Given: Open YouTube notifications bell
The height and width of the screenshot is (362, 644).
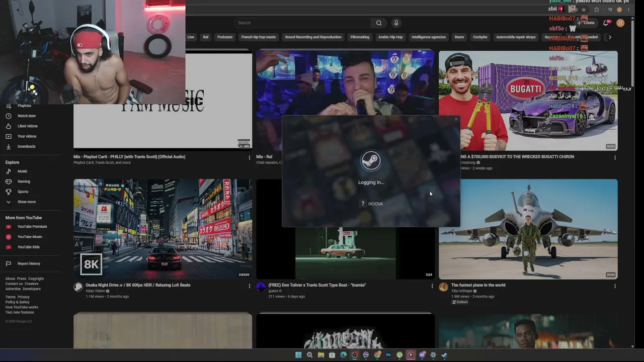Looking at the screenshot, I should coord(606,23).
